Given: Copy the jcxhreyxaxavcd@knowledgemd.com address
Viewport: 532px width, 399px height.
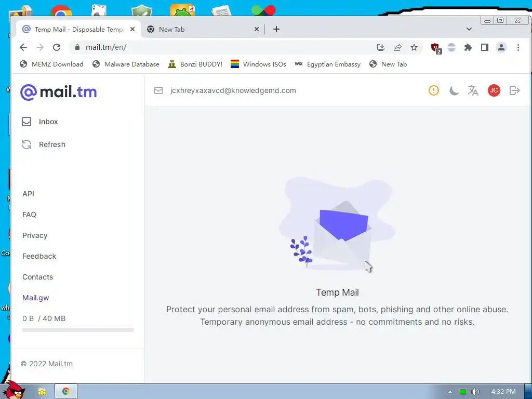Looking at the screenshot, I should tap(233, 90).
